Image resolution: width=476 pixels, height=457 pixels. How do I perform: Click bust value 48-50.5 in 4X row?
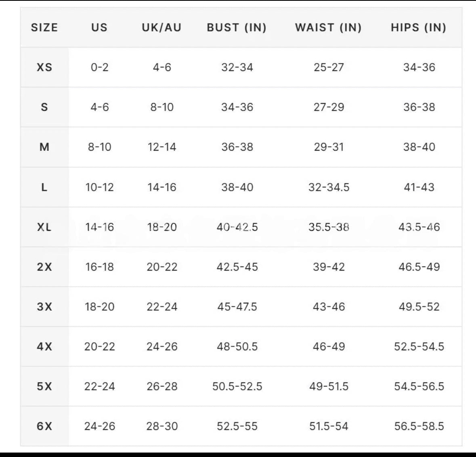(237, 346)
